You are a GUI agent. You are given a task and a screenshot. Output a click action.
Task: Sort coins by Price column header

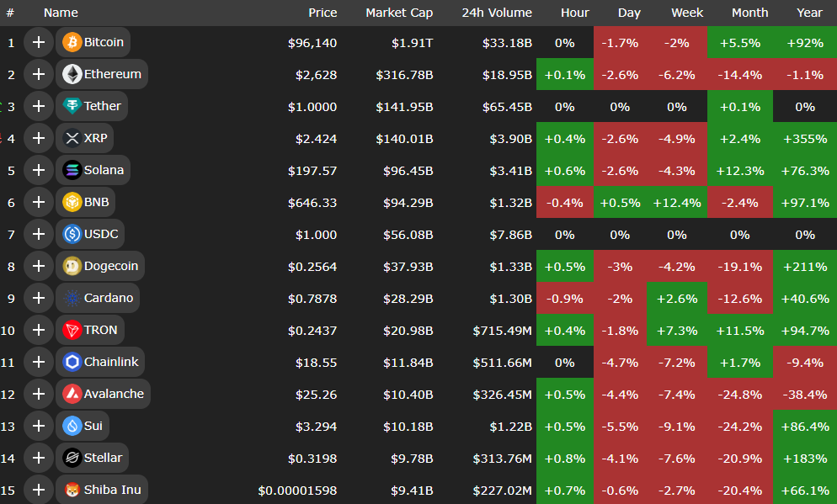[x=323, y=13]
